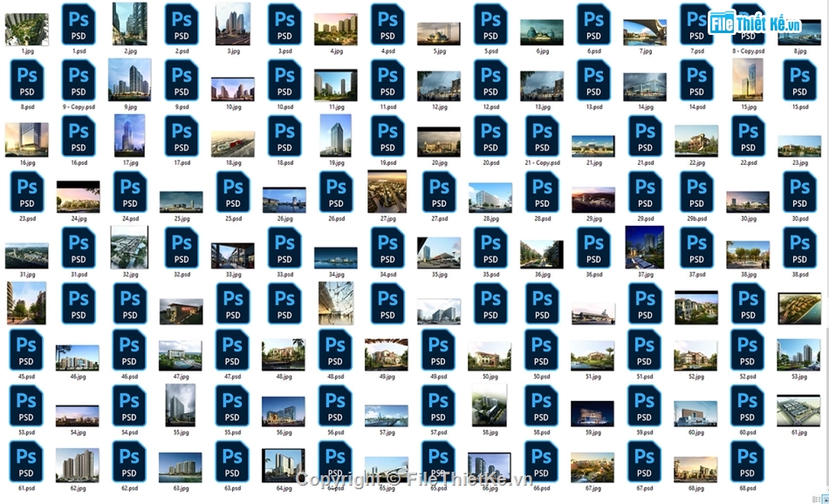829x504 pixels.
Task: Click the 53.jpg towers thumbnail
Action: [x=798, y=356]
